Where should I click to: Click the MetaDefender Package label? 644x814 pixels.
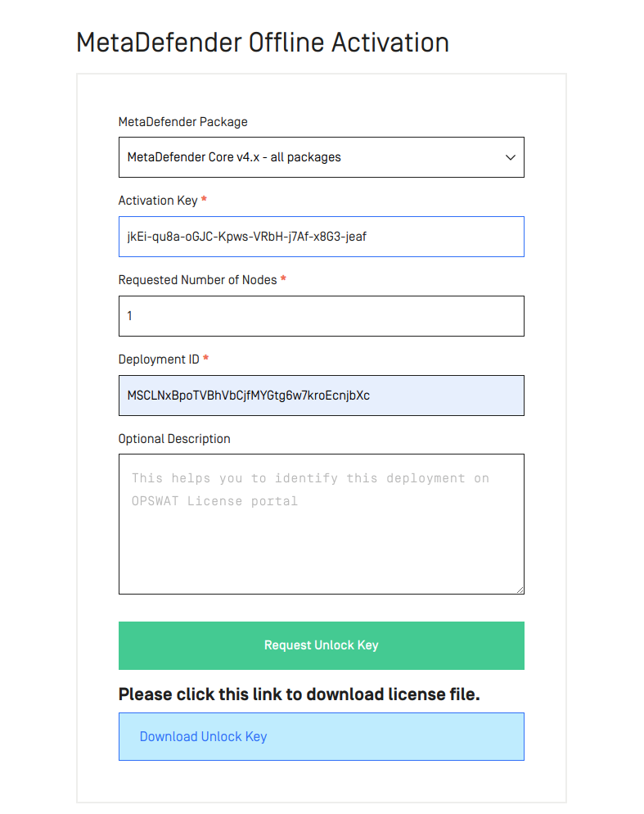[x=182, y=122]
